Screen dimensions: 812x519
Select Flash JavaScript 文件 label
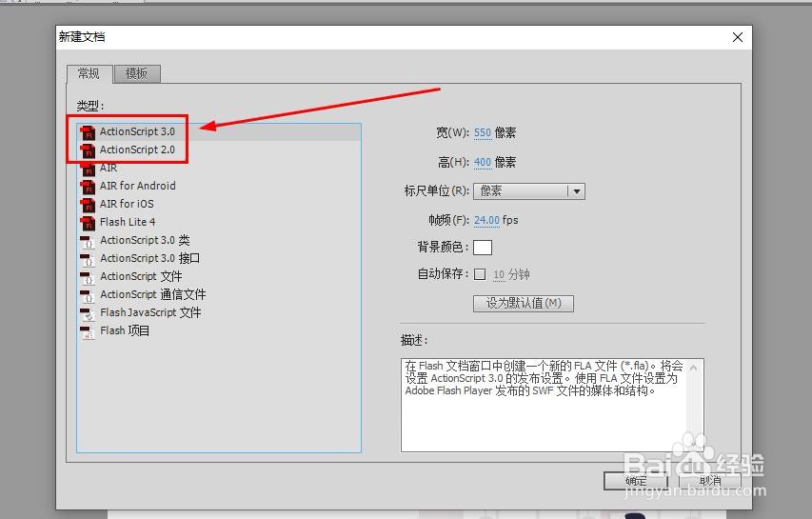point(150,312)
